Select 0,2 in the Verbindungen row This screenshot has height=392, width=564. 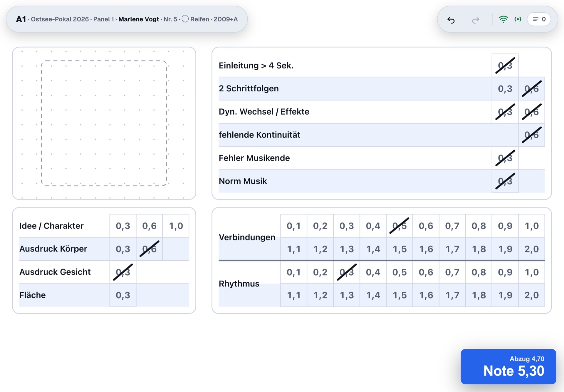click(x=320, y=226)
